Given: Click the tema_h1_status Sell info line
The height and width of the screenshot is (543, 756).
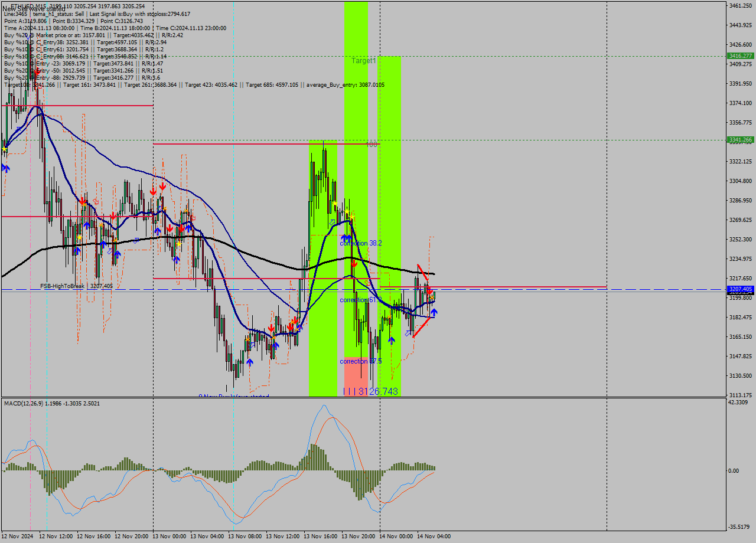Looking at the screenshot, I should point(97,14).
